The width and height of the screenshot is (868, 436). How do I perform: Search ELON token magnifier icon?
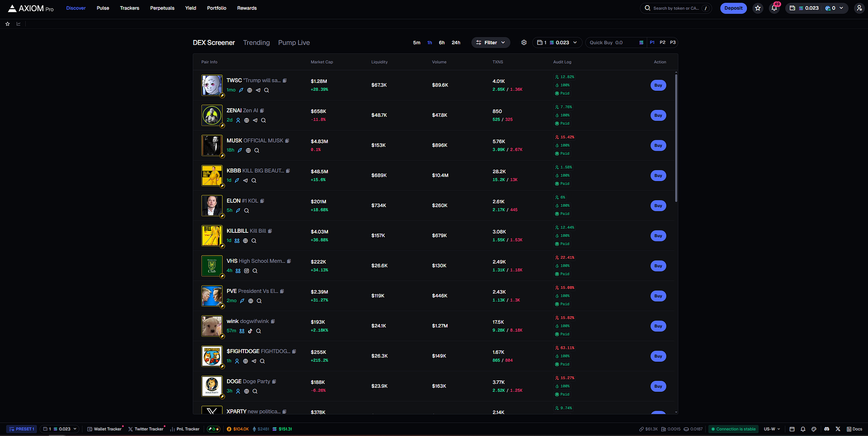pos(247,211)
